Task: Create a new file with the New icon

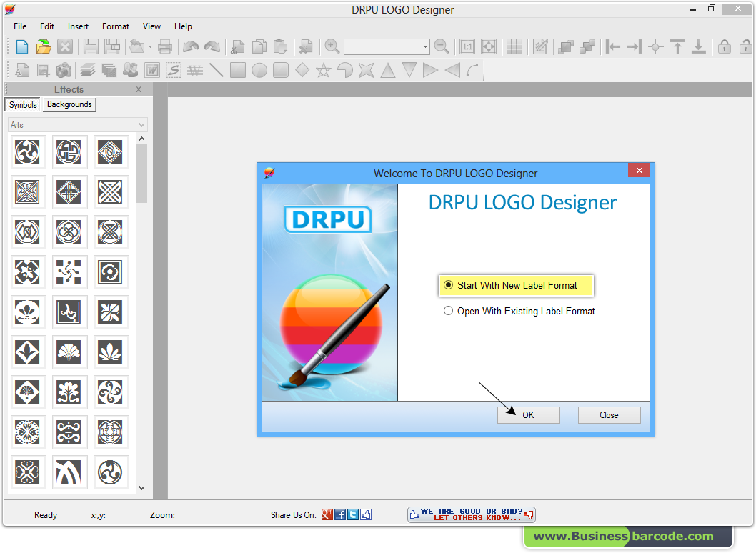Action: pyautogui.click(x=21, y=46)
